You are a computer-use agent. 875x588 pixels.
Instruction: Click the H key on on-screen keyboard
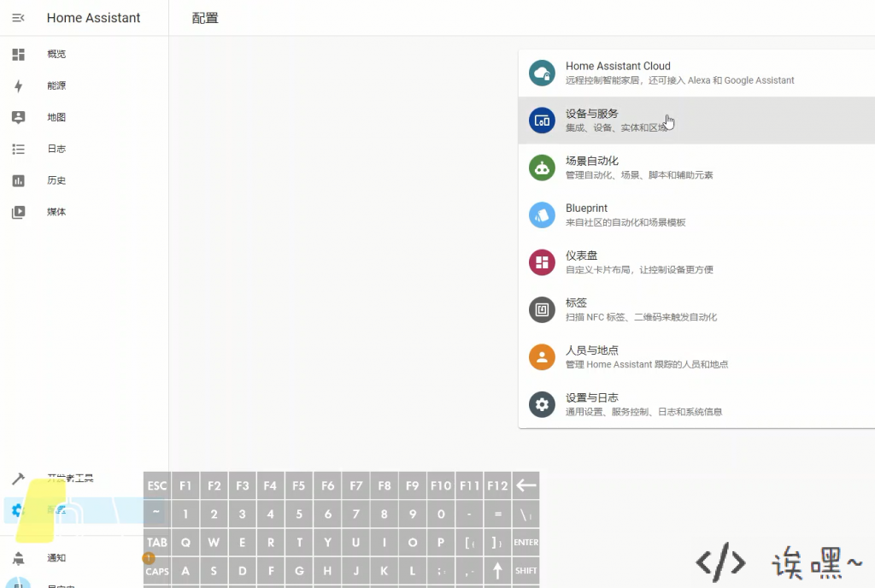point(327,571)
